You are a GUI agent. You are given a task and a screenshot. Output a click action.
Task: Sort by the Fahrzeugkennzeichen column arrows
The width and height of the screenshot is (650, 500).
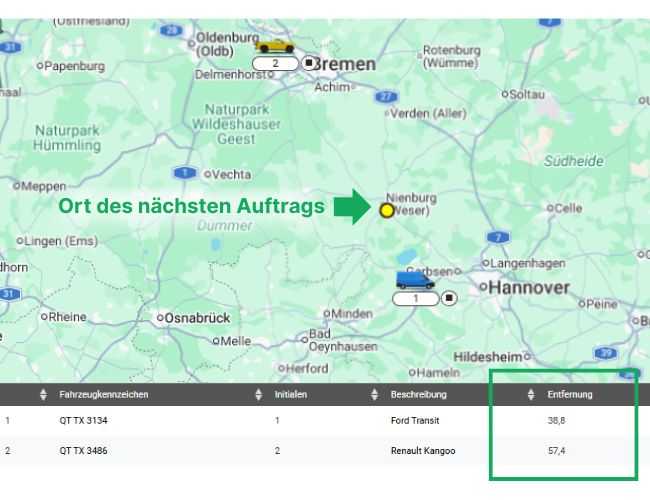(x=43, y=394)
